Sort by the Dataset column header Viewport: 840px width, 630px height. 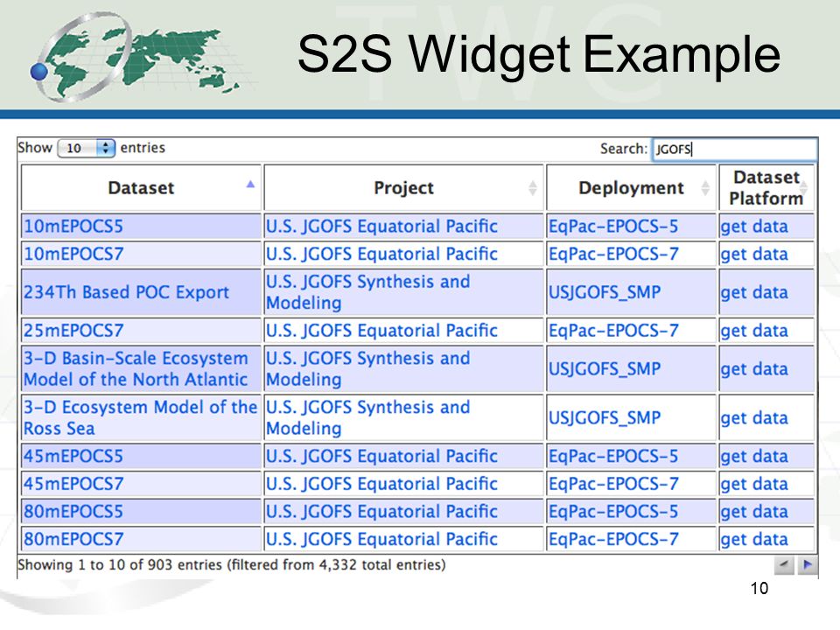(141, 187)
